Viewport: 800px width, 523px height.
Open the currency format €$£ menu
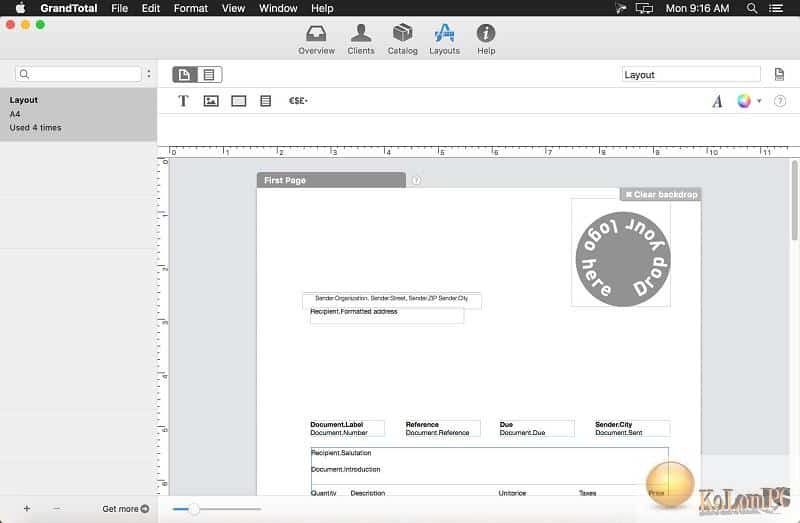tap(298, 101)
